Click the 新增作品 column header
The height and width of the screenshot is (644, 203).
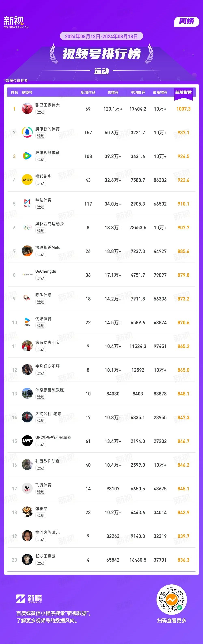click(88, 93)
